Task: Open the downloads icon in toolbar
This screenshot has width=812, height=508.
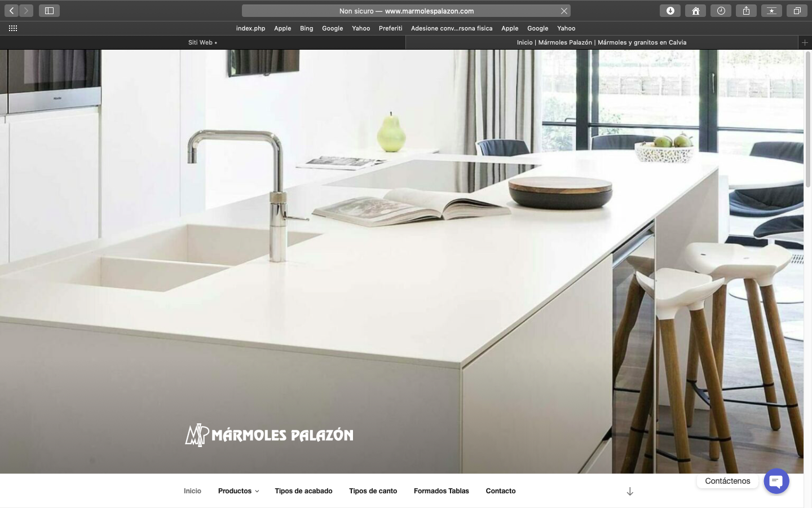Action: click(670, 11)
